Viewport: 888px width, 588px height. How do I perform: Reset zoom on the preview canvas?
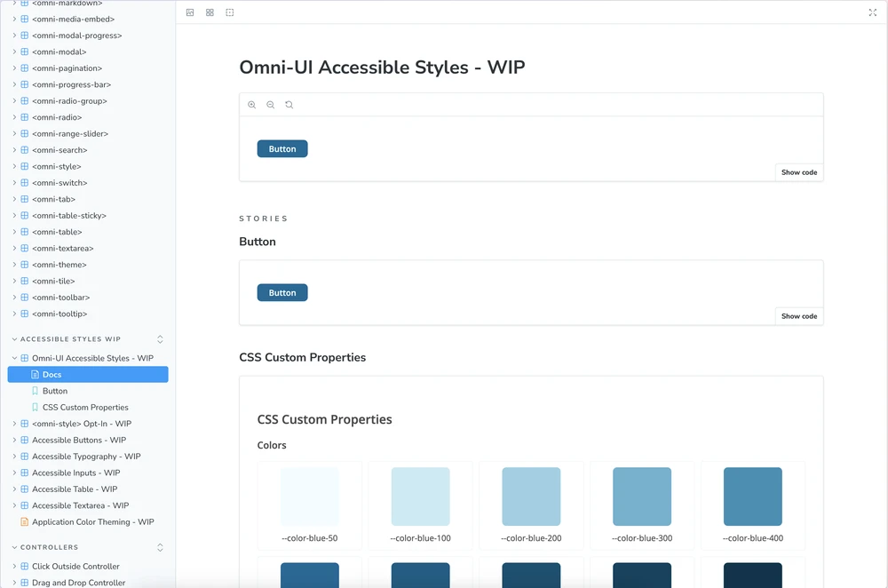click(x=289, y=105)
